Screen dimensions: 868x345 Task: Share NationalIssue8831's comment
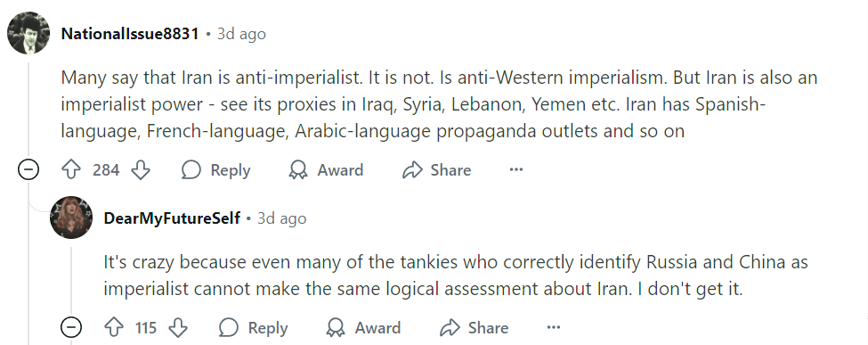click(436, 169)
